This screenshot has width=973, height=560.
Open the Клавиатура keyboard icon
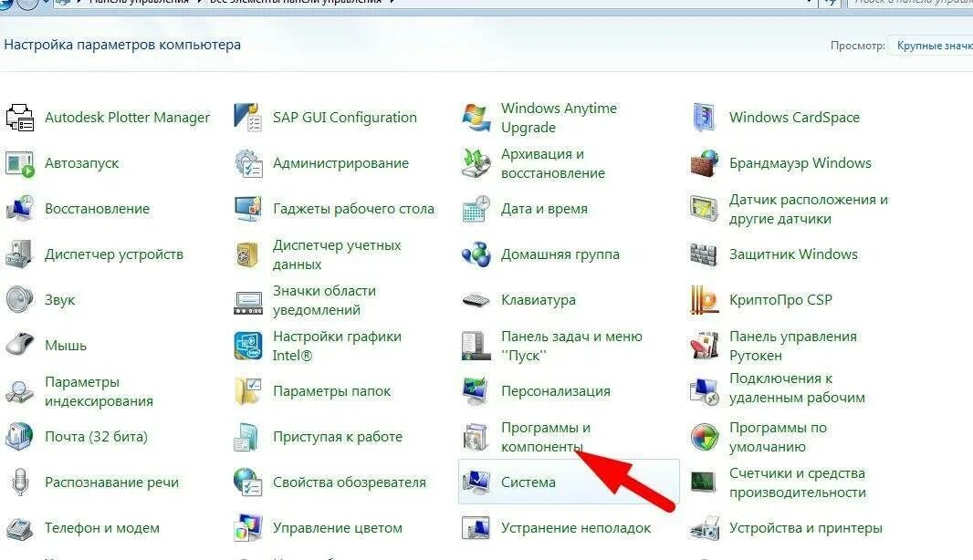pos(476,300)
